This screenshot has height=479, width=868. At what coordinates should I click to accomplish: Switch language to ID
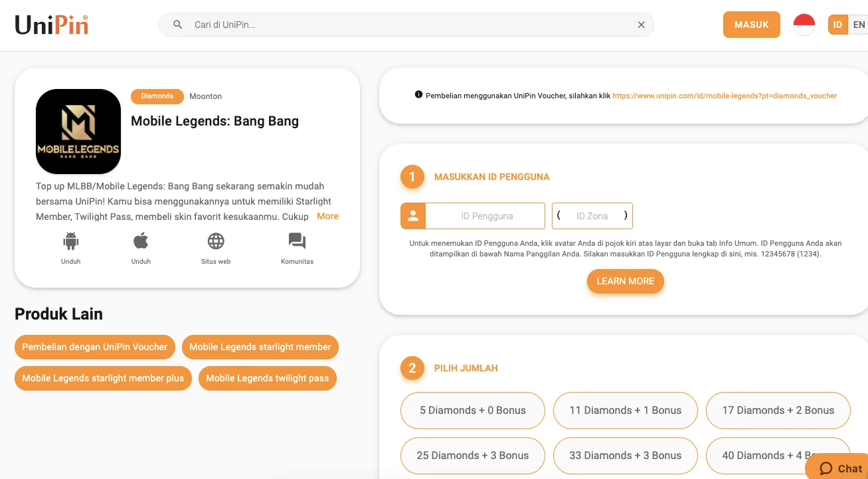tap(838, 25)
